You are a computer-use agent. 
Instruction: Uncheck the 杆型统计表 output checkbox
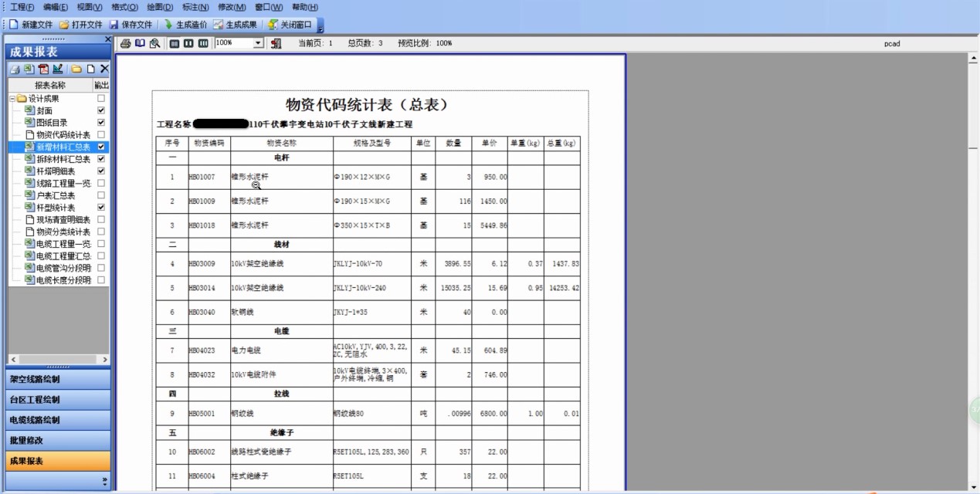click(x=101, y=208)
